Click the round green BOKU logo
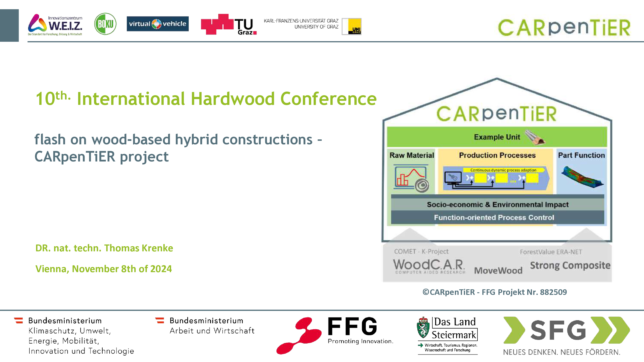 [x=105, y=24]
